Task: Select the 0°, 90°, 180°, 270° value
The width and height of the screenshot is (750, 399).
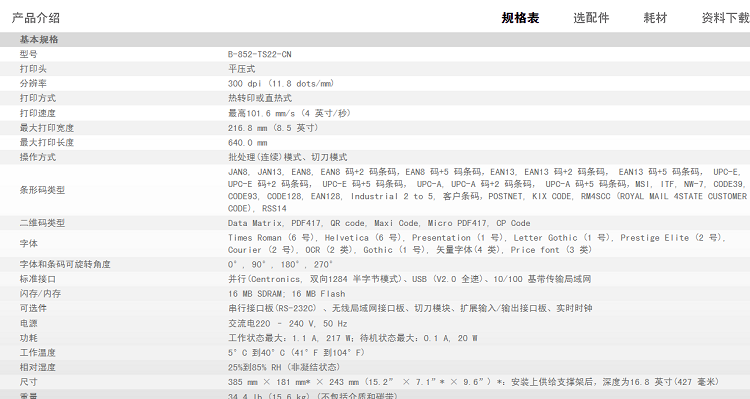Action: 281,265
